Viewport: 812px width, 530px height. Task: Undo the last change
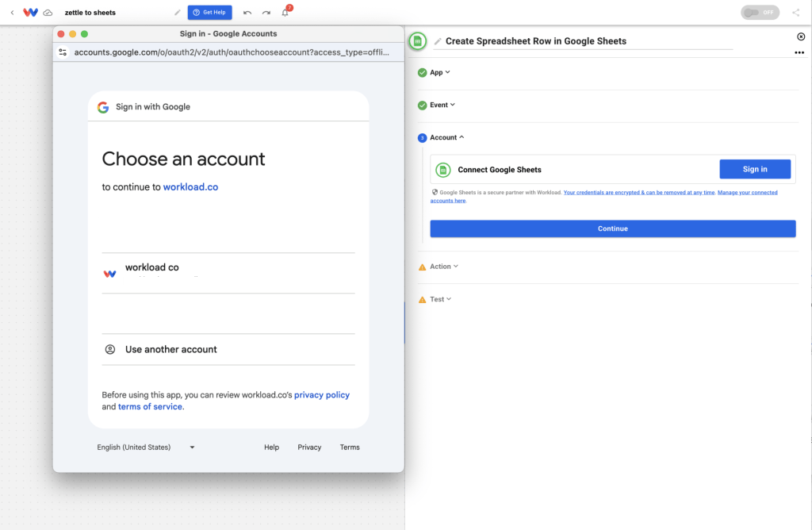tap(247, 13)
